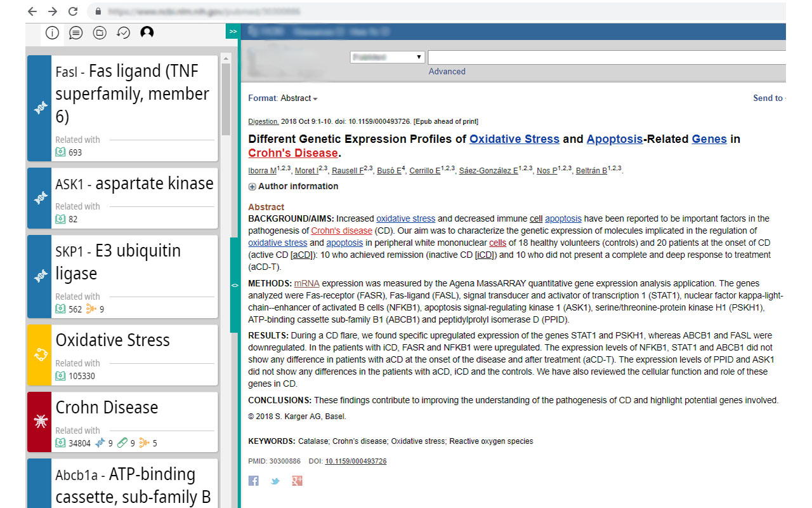
Task: Open SKP1 - E3 ubiquitin ligase card
Action: click(x=122, y=277)
